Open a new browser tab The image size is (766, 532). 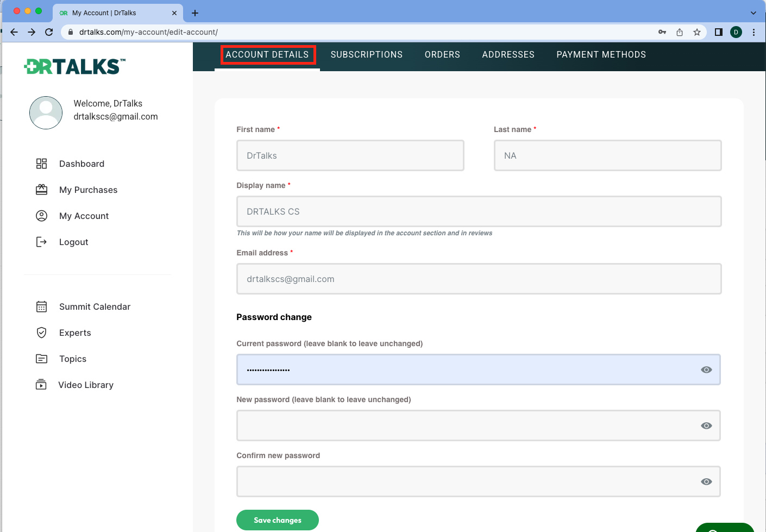[195, 13]
